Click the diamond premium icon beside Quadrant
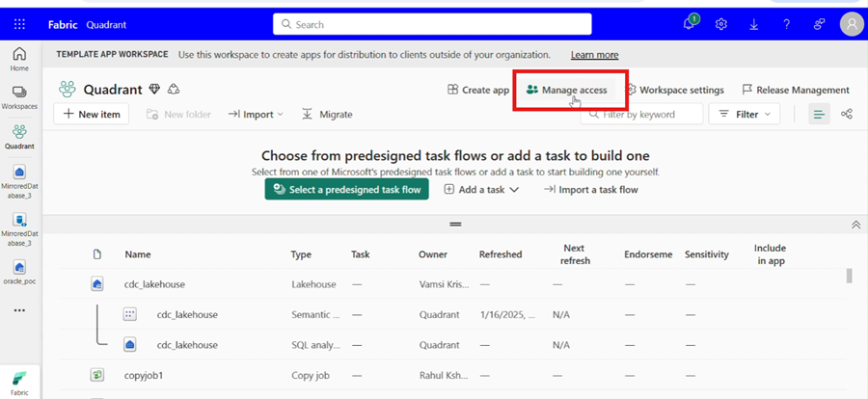The height and width of the screenshot is (399, 868). (154, 89)
